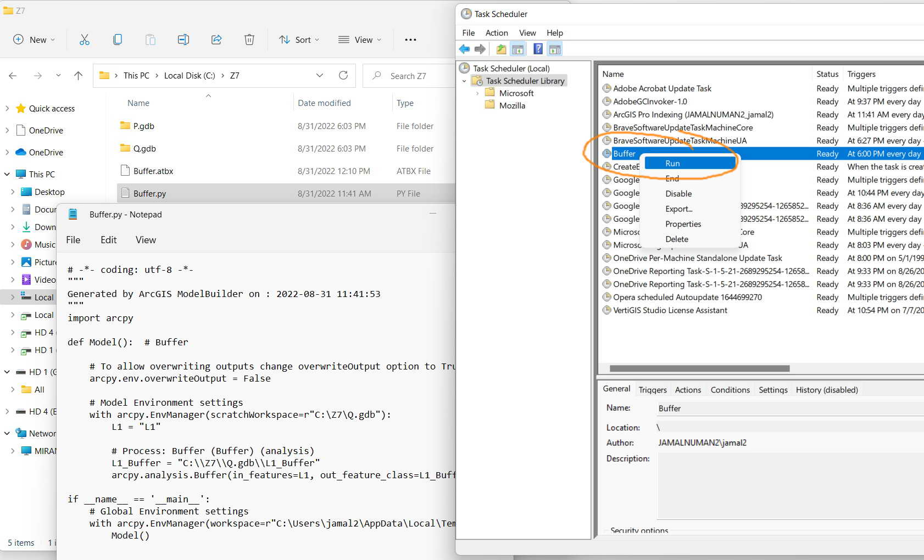Image resolution: width=924 pixels, height=560 pixels.
Task: Open the View dropdown in Explorer toolbar
Action: 360,40
